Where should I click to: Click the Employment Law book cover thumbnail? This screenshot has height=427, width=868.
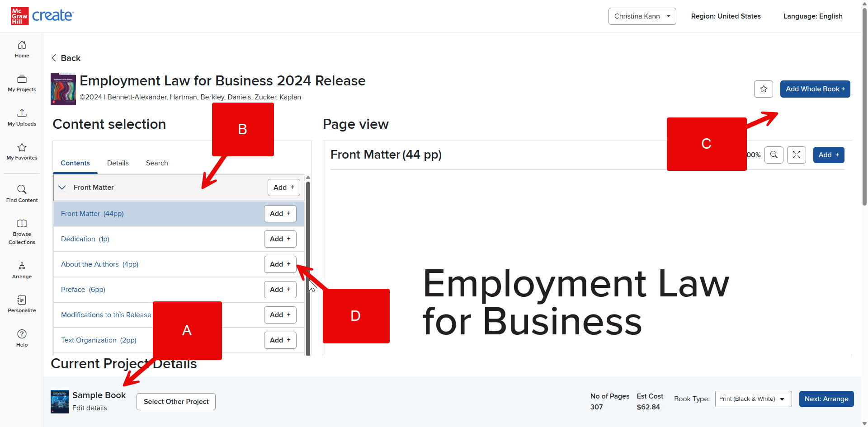pos(63,89)
